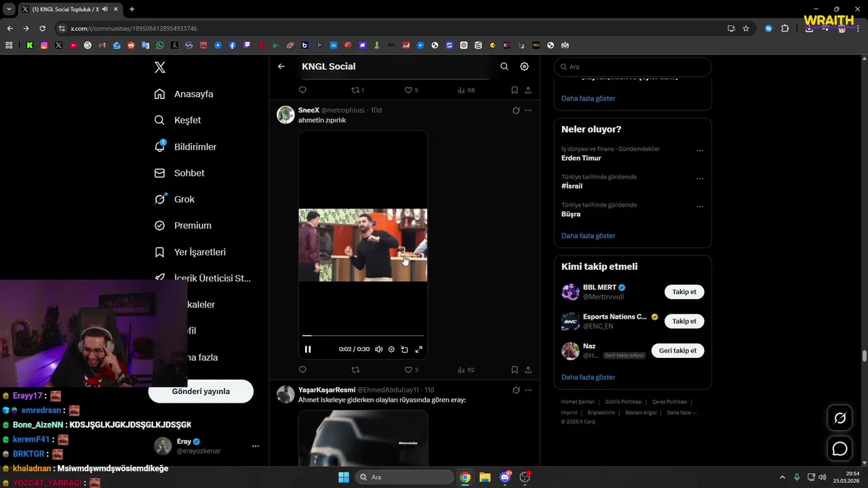The width and height of the screenshot is (868, 488).
Task: Open Anasayfa in sidebar
Action: pyautogui.click(x=184, y=94)
